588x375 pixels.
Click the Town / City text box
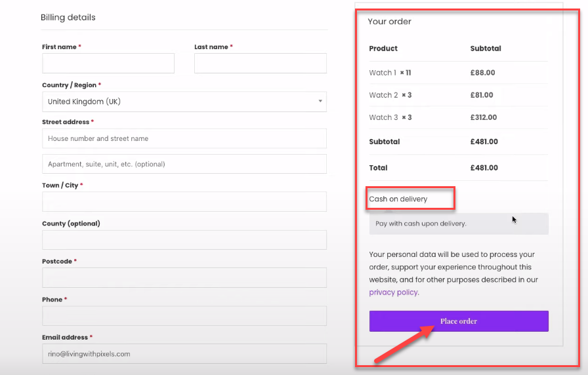pos(184,201)
